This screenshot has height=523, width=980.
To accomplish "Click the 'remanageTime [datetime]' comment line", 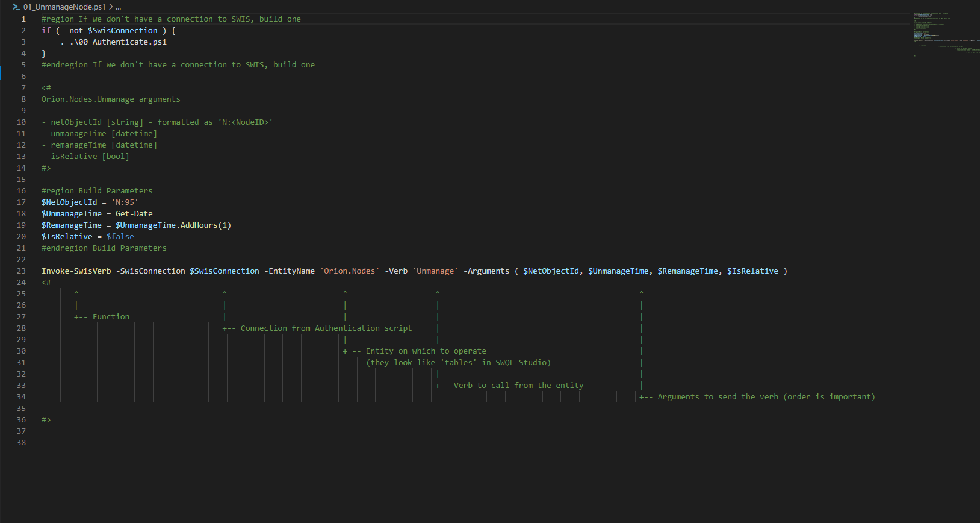I will click(99, 145).
